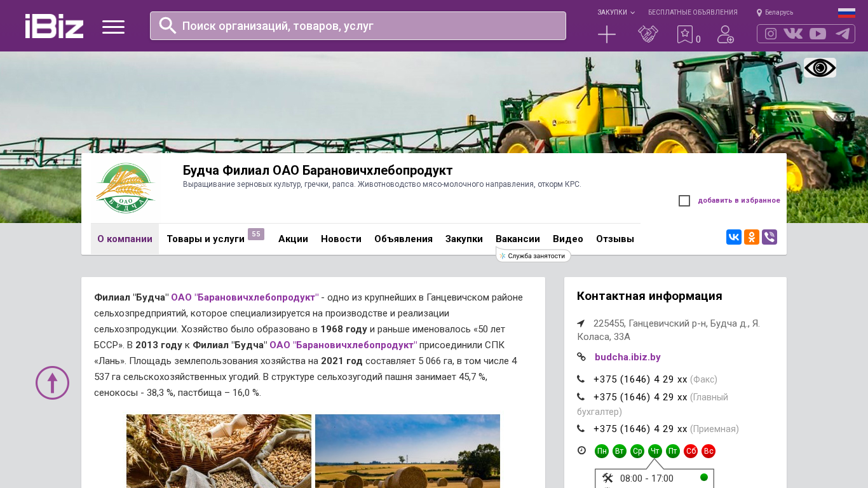Image resolution: width=868 pixels, height=488 pixels.
Task: Open the iBiz home logo
Action: (x=54, y=26)
